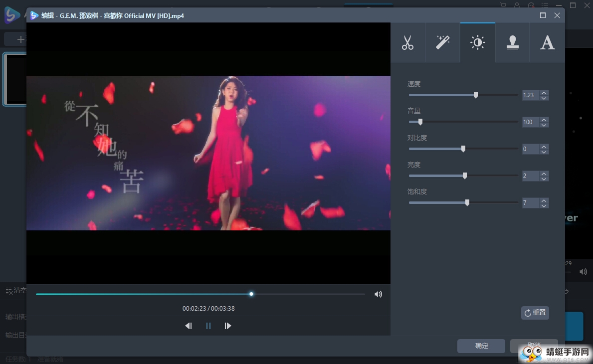Click the brightness slider handle

(465, 176)
